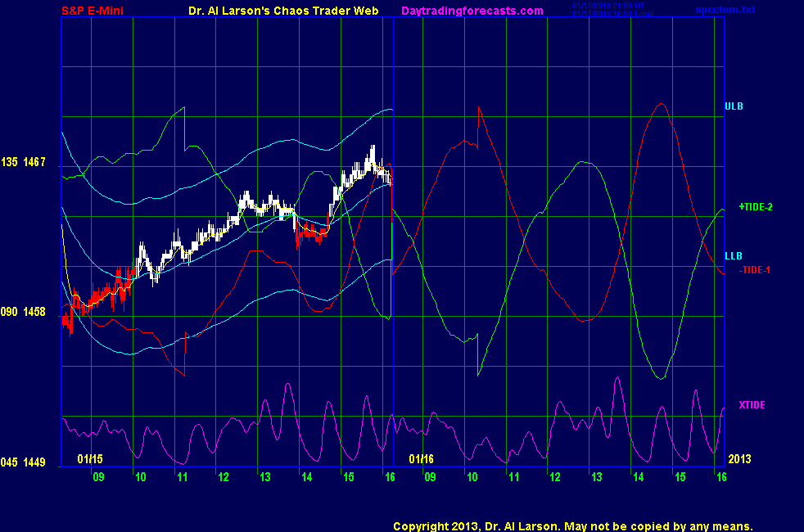Screen dimensions: 804x532
Task: Select the LLB legend label
Action: coord(734,255)
